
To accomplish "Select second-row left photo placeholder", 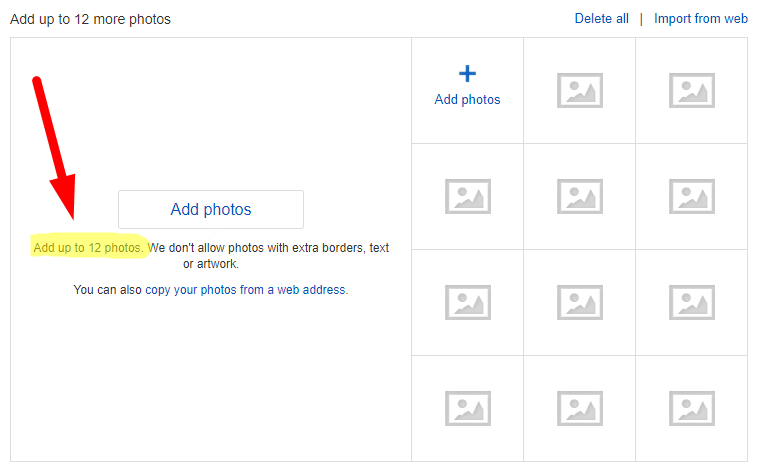I will coord(467,196).
